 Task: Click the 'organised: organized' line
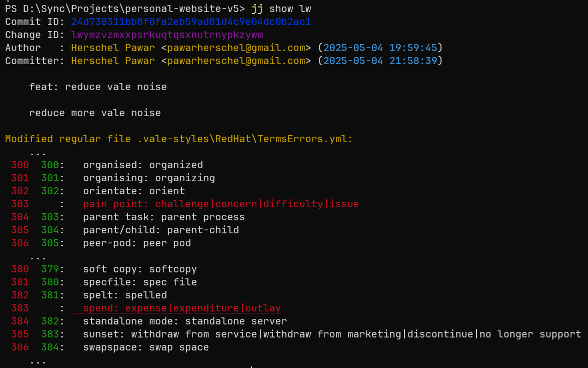click(143, 165)
